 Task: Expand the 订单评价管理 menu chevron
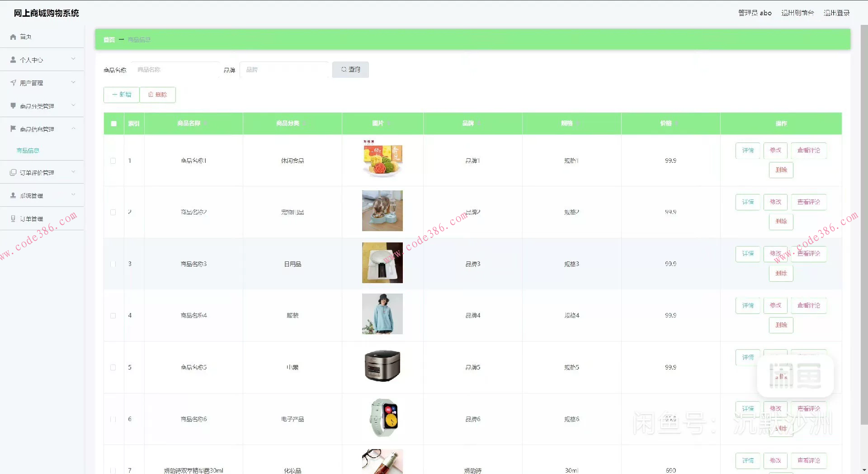73,172
